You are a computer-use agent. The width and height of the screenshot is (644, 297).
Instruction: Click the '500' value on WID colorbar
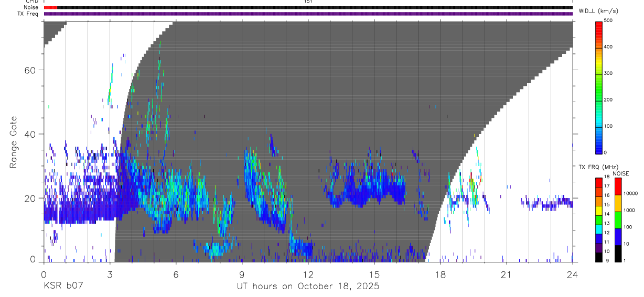(608, 20)
